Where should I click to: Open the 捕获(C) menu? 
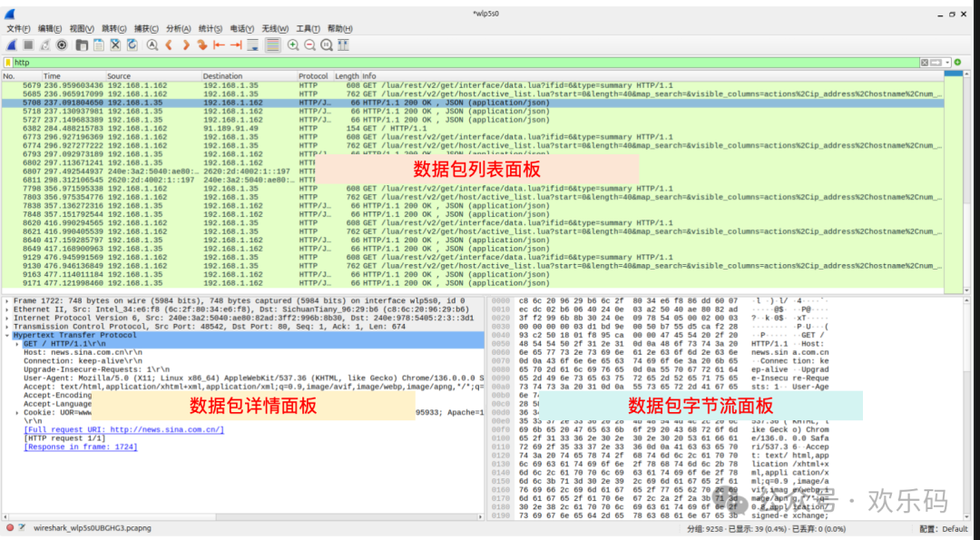pyautogui.click(x=146, y=29)
